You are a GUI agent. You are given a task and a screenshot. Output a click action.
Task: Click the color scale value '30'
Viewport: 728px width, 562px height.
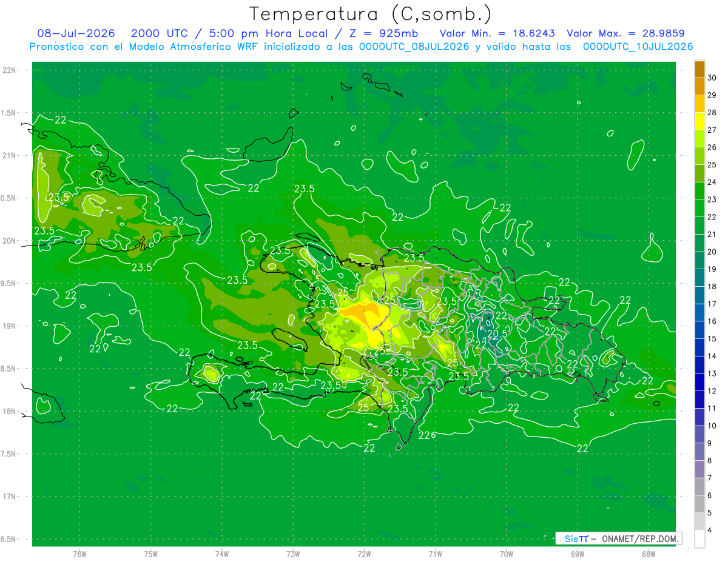tap(712, 78)
